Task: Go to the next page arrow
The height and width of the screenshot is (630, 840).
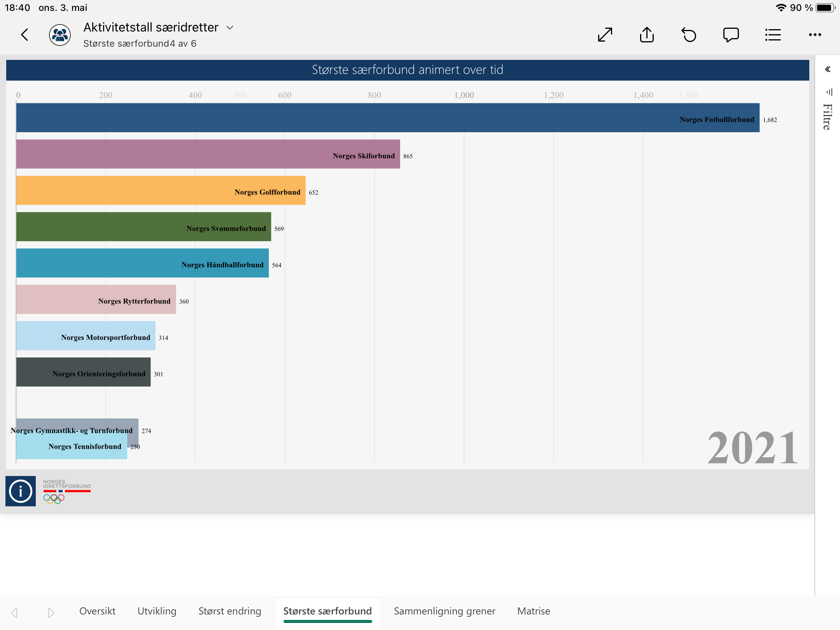Action: (x=51, y=613)
